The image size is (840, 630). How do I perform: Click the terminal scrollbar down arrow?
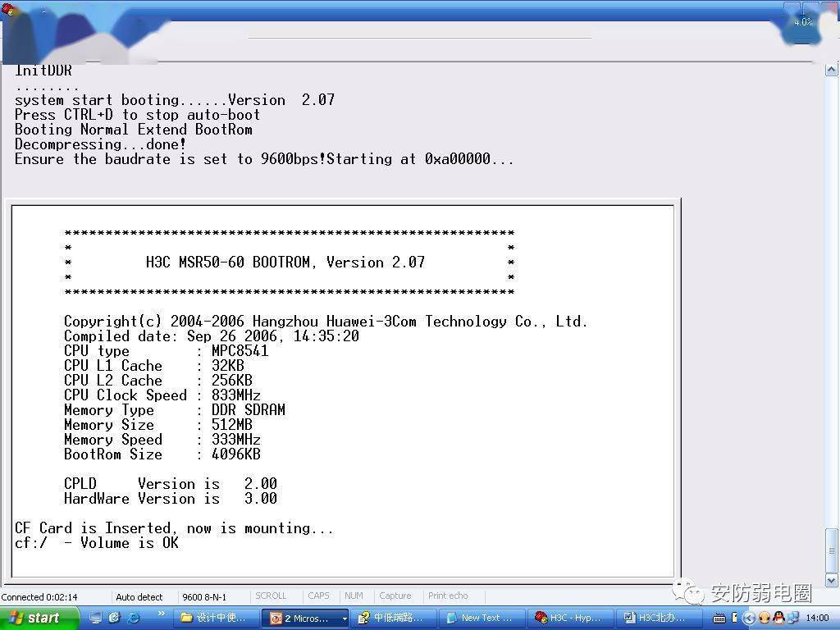click(x=832, y=580)
